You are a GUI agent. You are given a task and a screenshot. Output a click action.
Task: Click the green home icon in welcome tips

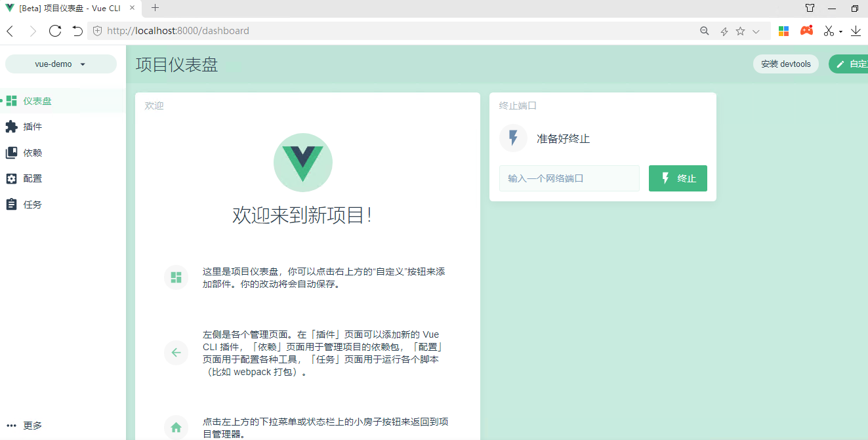tap(176, 427)
